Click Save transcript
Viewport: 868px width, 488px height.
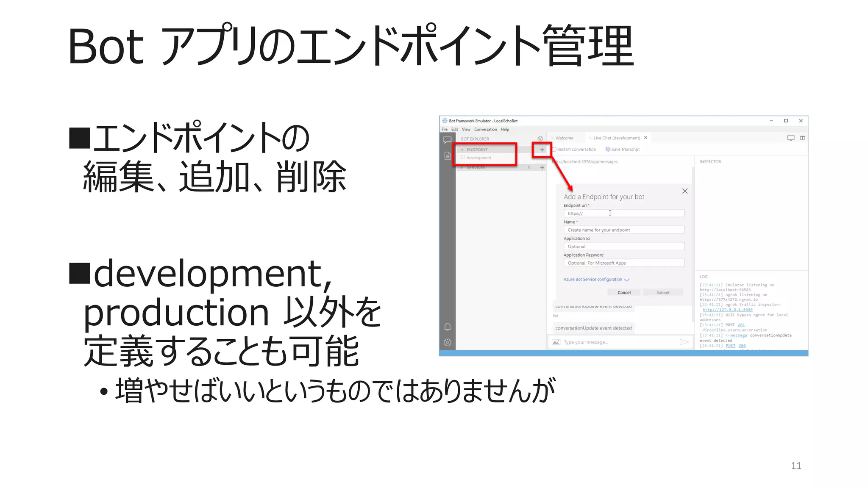point(623,149)
